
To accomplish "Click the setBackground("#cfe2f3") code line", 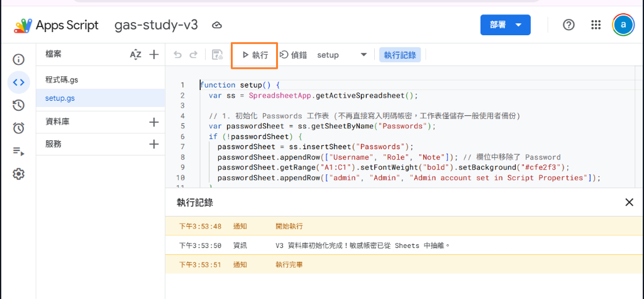I will 394,167.
